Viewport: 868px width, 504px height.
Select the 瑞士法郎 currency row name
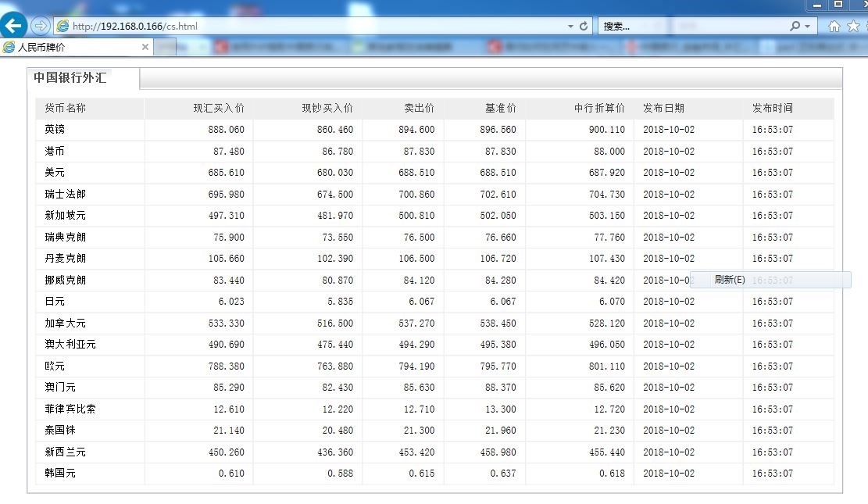[66, 194]
